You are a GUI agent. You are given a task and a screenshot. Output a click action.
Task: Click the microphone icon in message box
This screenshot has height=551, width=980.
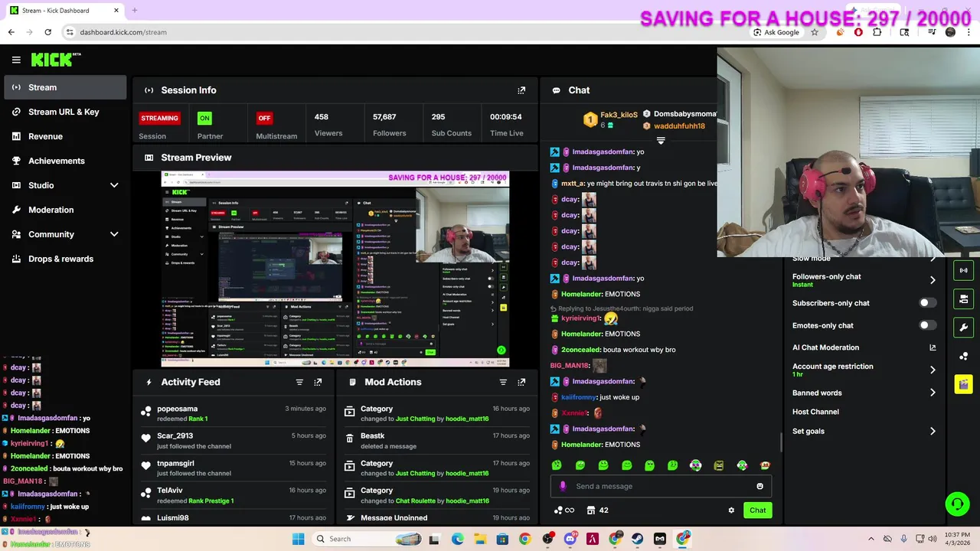(563, 486)
